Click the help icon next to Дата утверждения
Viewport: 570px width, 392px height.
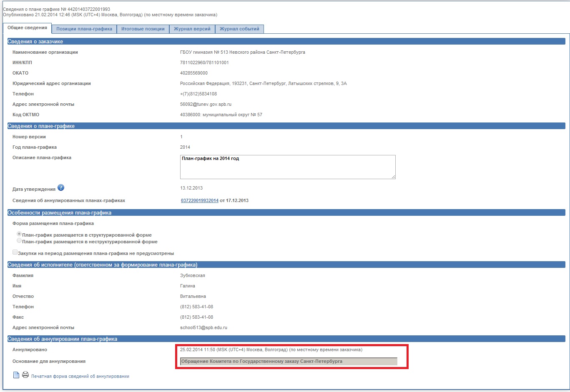(61, 188)
